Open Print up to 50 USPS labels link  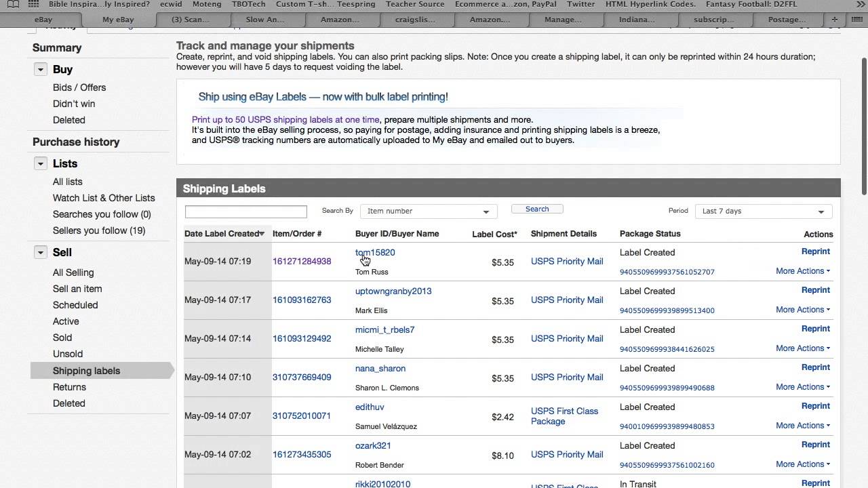285,120
